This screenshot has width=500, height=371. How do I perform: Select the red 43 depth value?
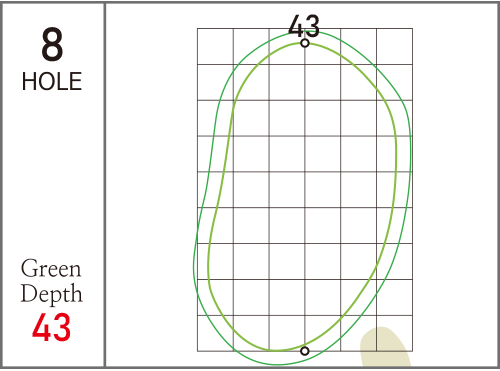pos(51,327)
